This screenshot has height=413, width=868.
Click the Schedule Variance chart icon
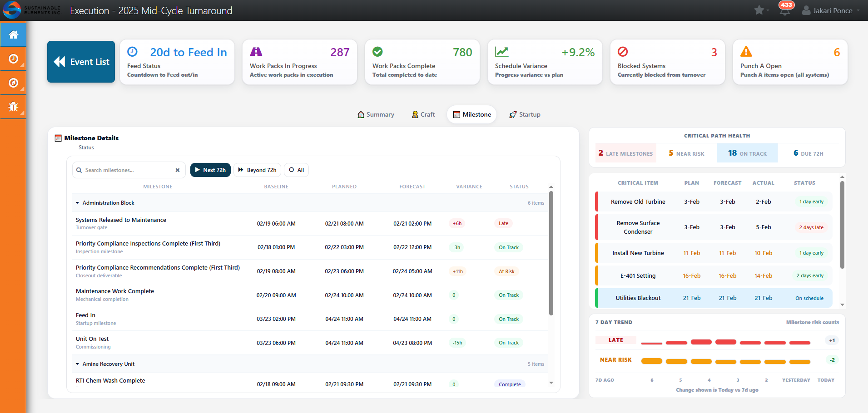point(501,52)
